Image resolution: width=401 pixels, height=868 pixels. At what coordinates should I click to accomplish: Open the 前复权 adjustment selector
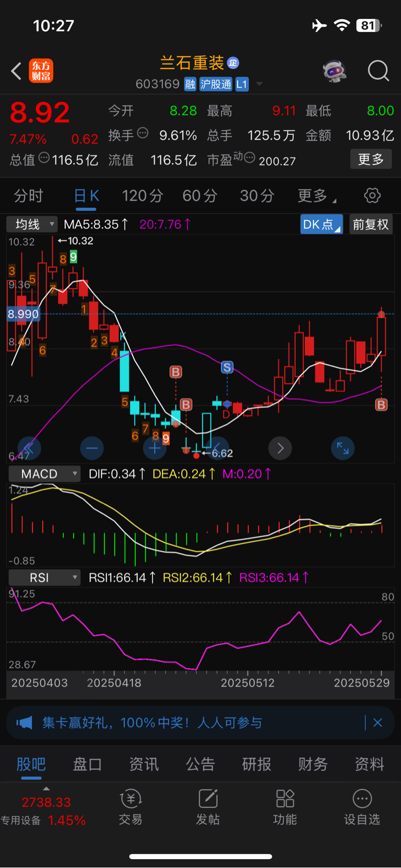click(371, 224)
